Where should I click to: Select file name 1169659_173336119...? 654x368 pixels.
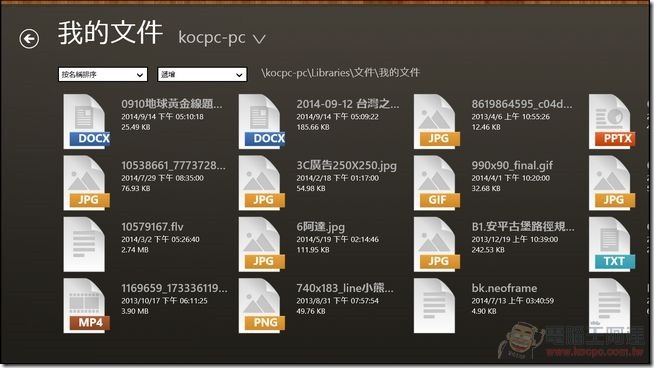pos(175,288)
